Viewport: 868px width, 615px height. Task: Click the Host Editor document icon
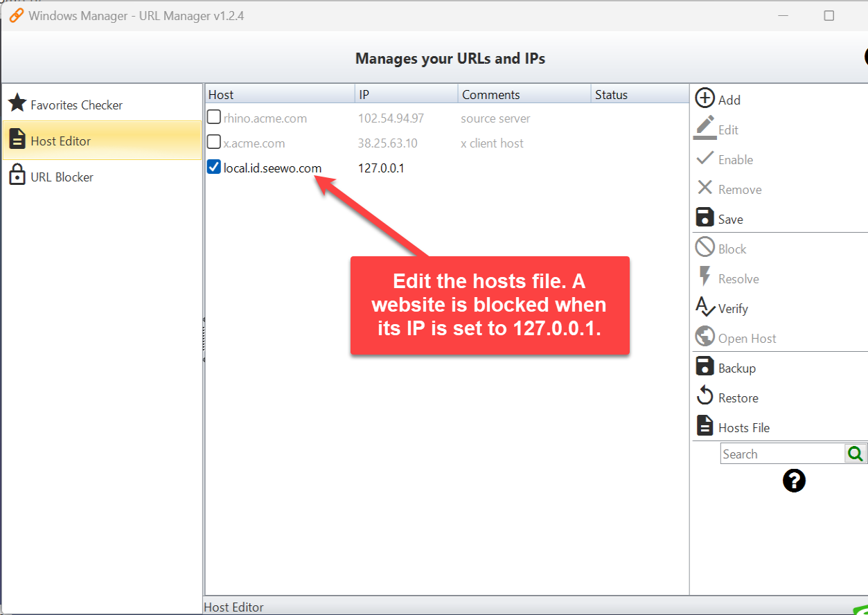click(17, 139)
